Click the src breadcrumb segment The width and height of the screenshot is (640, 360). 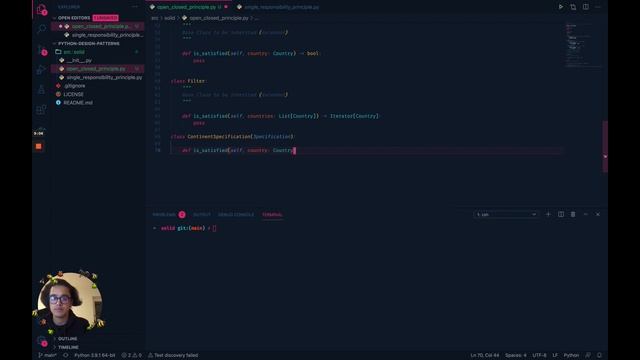click(x=155, y=18)
